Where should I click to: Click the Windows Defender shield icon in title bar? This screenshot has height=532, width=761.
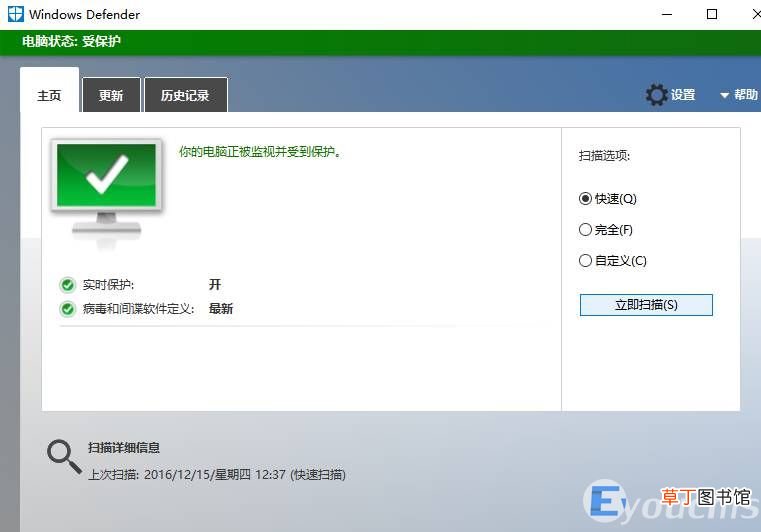pyautogui.click(x=16, y=14)
